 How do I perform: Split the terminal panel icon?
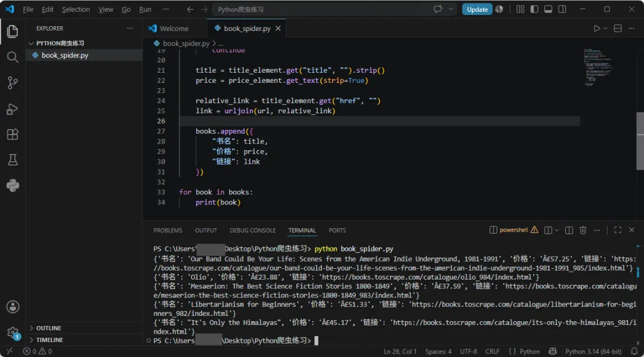tap(569, 230)
